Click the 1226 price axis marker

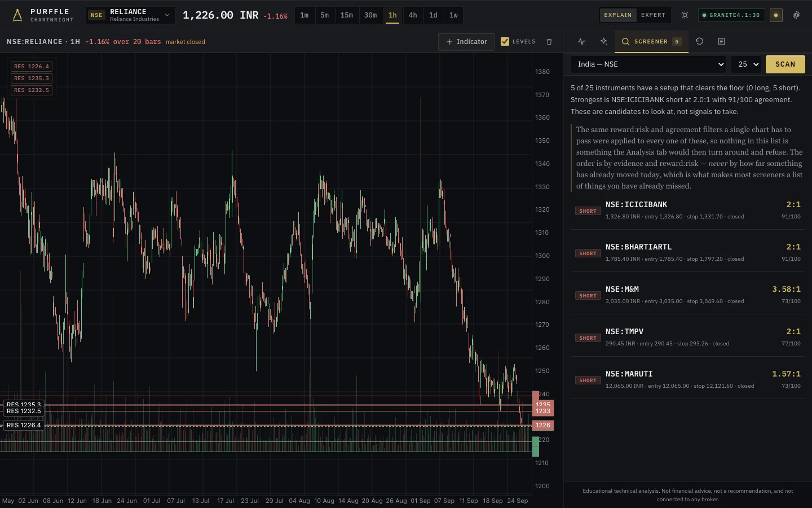pyautogui.click(x=543, y=425)
